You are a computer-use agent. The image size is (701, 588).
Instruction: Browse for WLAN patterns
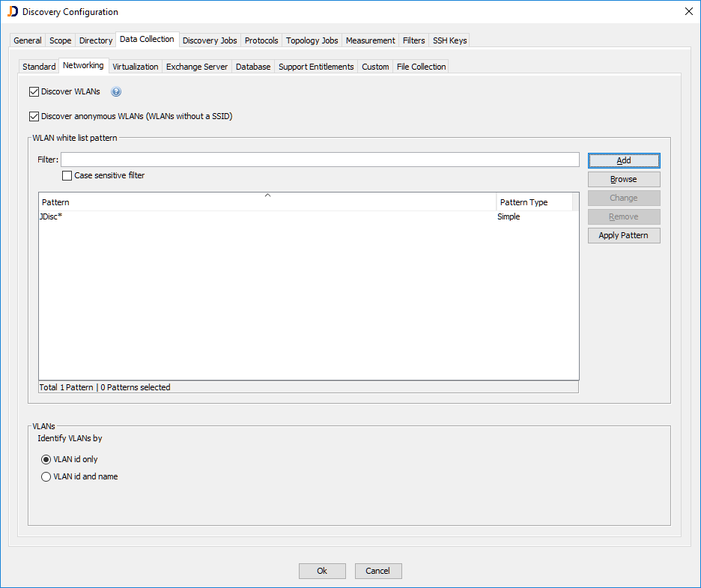click(x=623, y=179)
